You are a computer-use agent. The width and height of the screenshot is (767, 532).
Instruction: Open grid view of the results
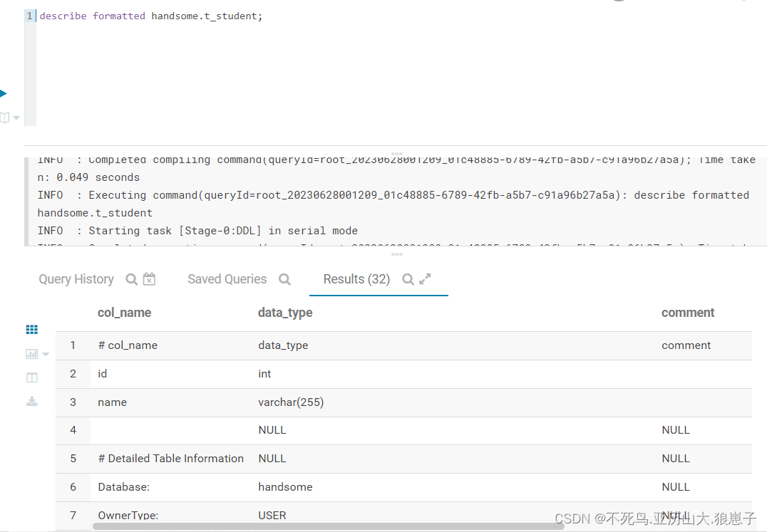click(x=31, y=329)
